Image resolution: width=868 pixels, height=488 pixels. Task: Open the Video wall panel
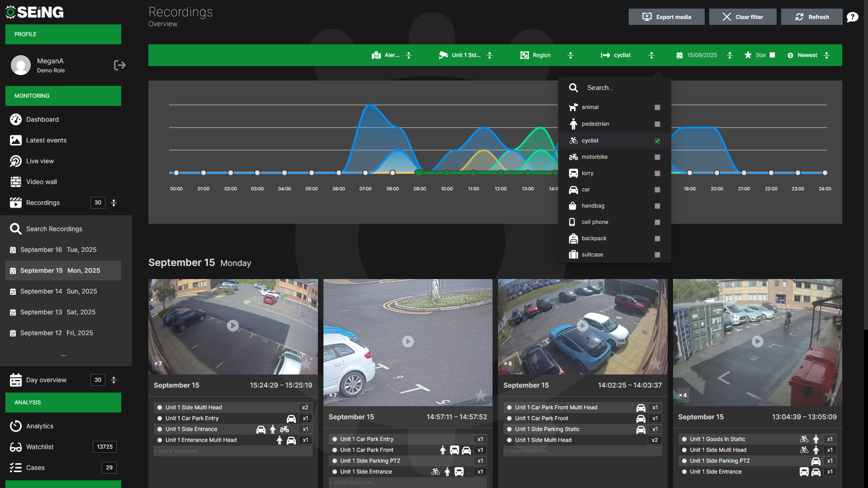pyautogui.click(x=16, y=182)
